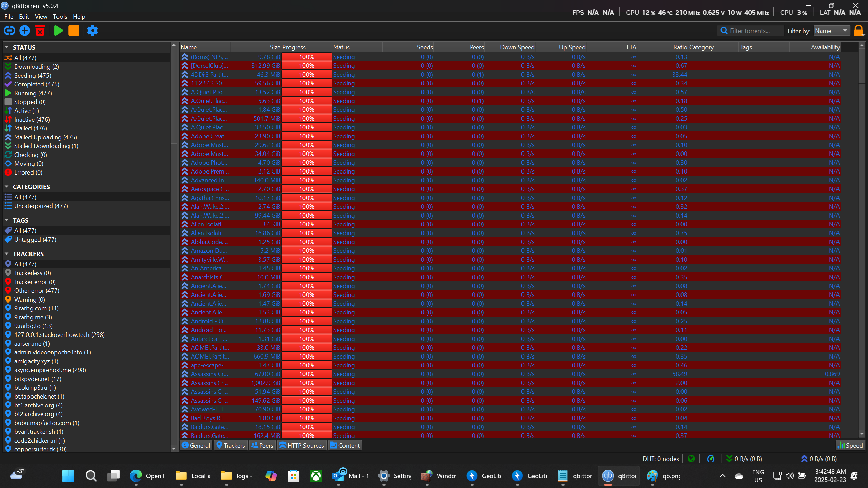Select Downloading (2) status filter

tap(87, 67)
